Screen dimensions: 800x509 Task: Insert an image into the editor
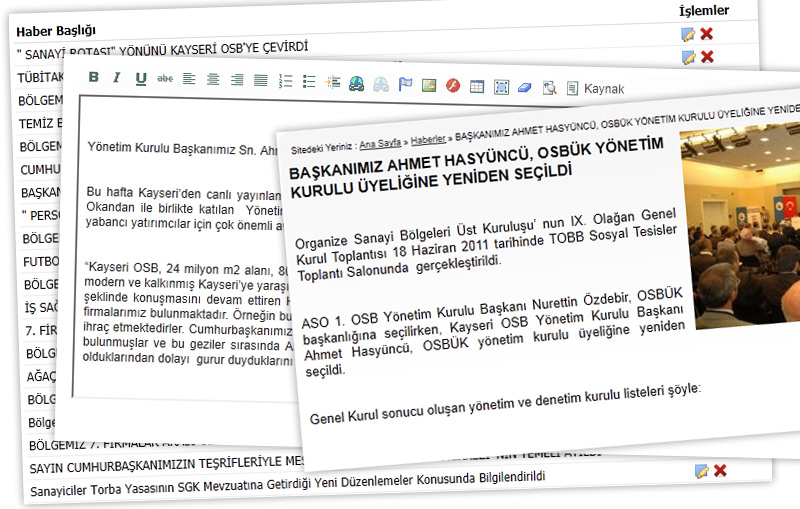[x=429, y=85]
